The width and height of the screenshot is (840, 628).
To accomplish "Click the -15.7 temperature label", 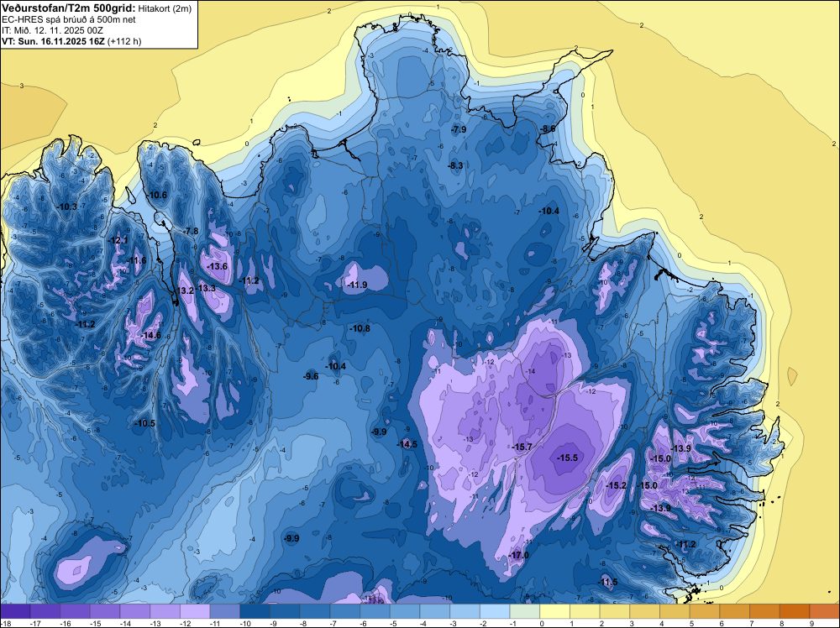I will click(x=522, y=447).
